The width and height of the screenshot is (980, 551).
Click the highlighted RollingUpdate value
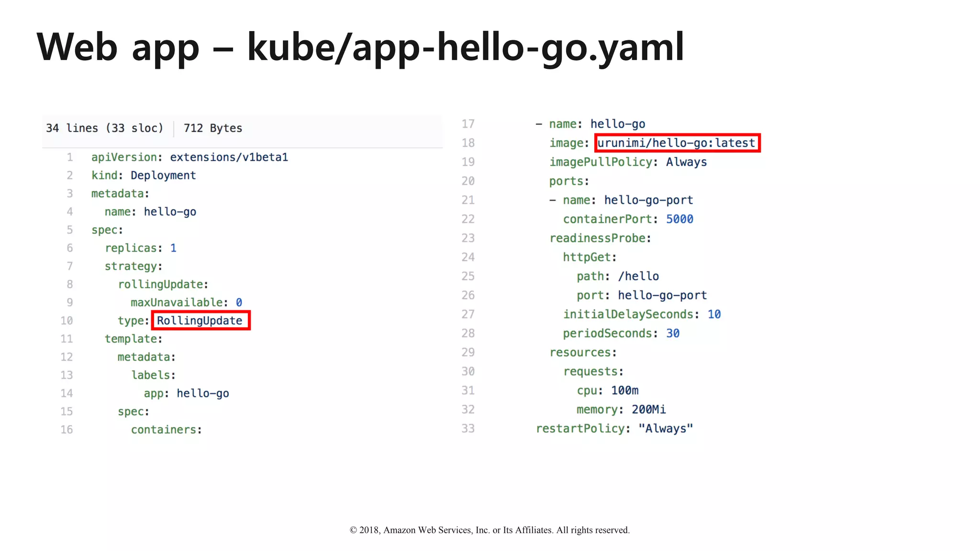point(200,320)
